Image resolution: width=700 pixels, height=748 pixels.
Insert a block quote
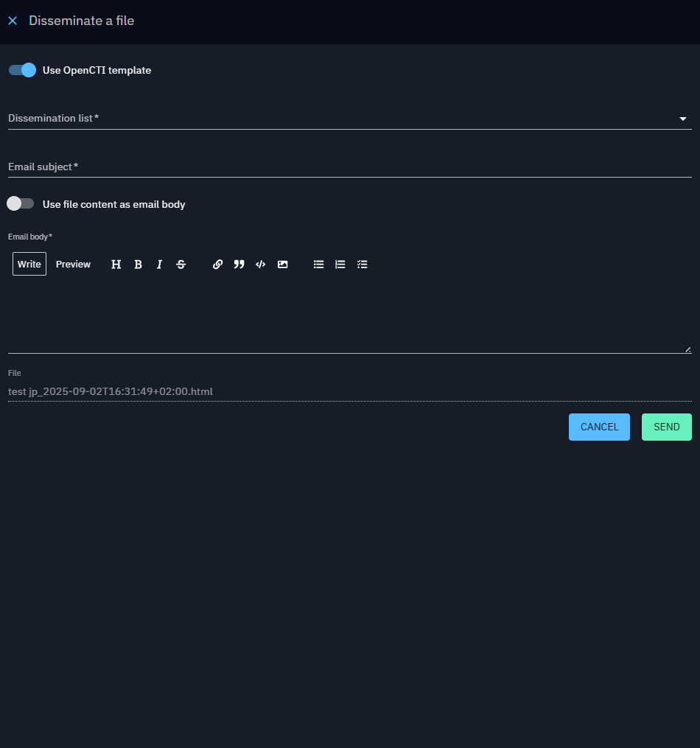pyautogui.click(x=239, y=265)
